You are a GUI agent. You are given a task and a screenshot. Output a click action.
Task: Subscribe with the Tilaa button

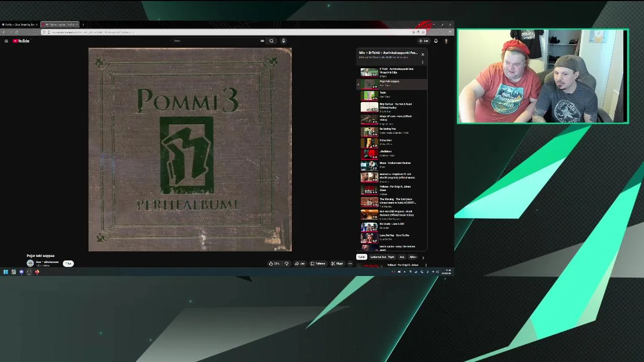68,263
